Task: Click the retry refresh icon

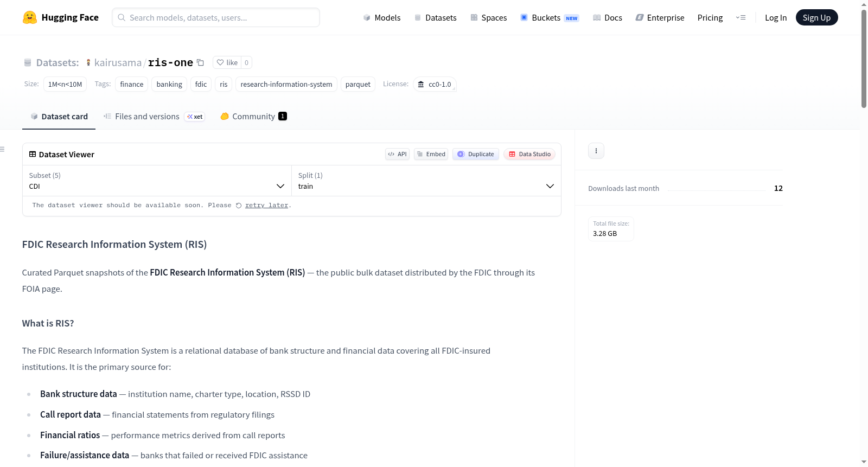Action: tap(239, 206)
